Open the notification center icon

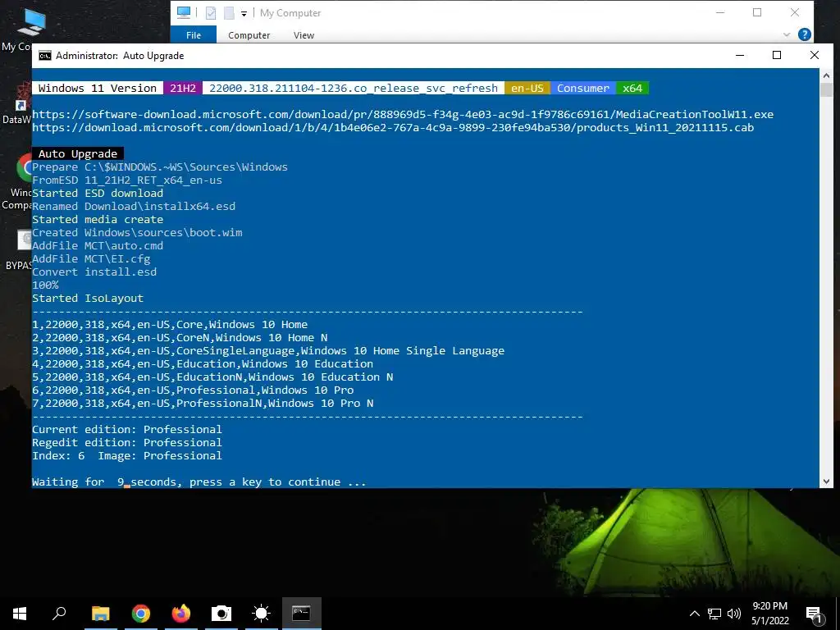(x=814, y=614)
